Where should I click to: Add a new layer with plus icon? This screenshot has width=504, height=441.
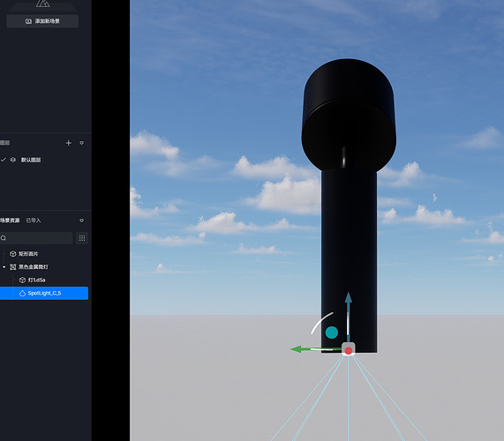point(69,143)
